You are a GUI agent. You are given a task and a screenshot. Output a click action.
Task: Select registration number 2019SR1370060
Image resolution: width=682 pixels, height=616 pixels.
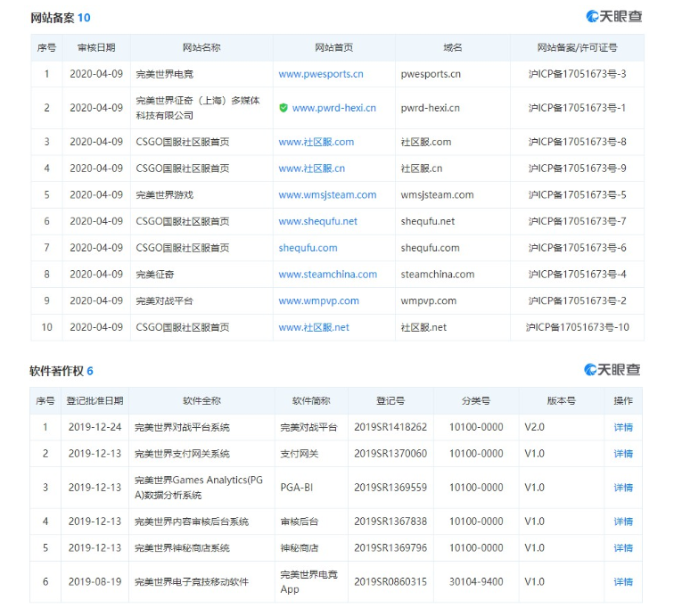tap(390, 454)
